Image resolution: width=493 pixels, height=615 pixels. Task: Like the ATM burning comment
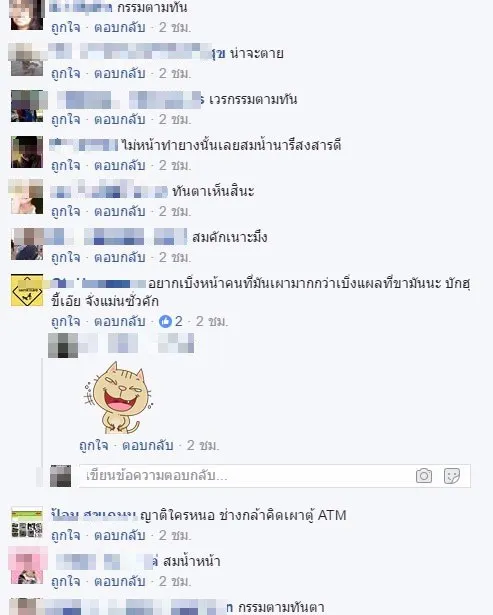point(65,535)
